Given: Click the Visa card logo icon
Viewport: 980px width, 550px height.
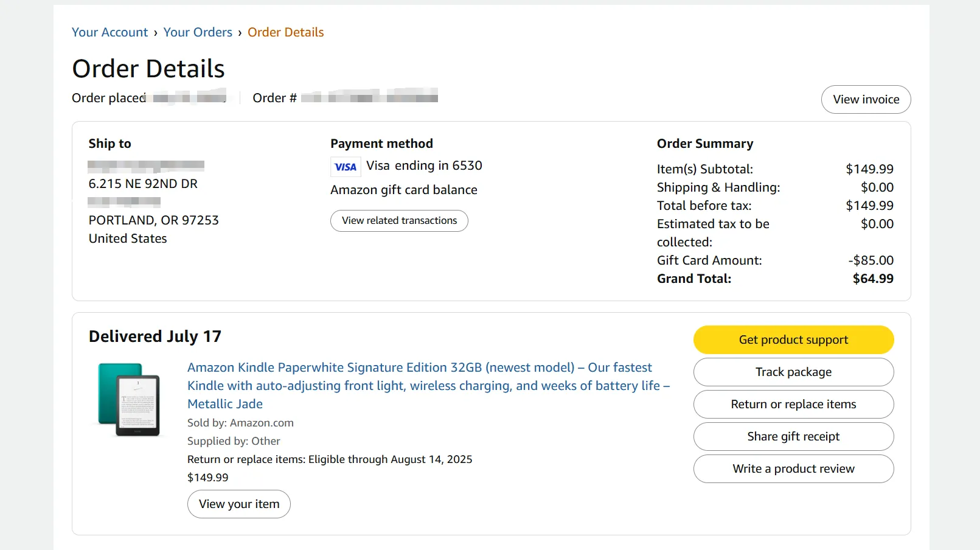Looking at the screenshot, I should 346,167.
